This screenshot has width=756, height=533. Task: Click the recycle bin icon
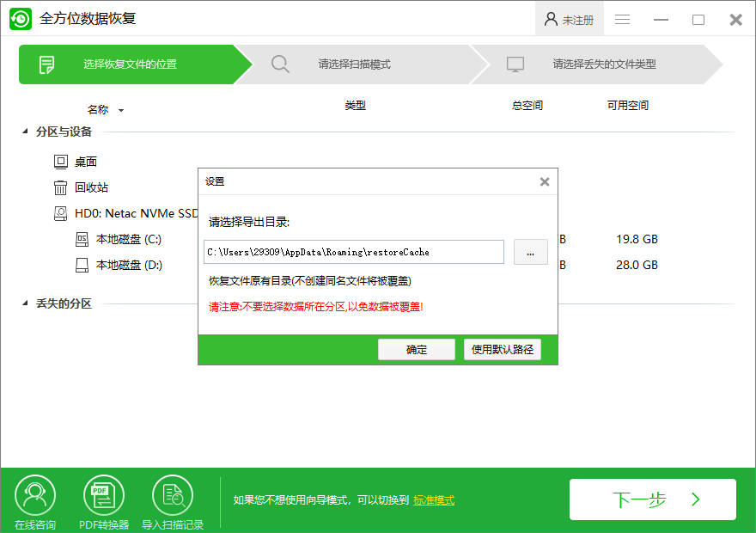[61, 187]
